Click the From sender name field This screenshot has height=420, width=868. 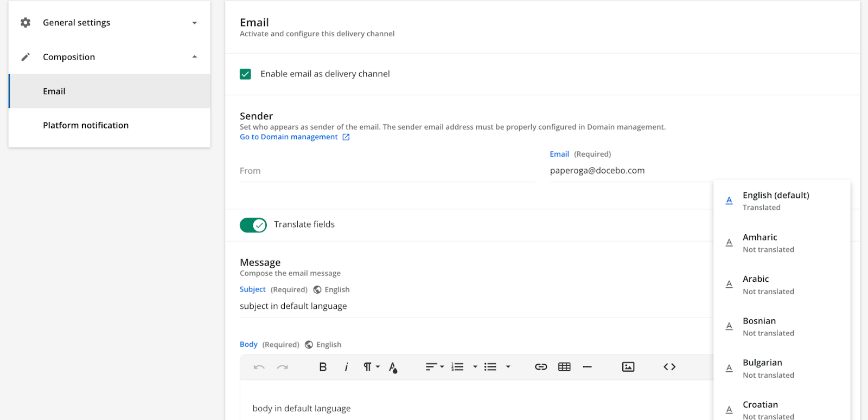387,171
